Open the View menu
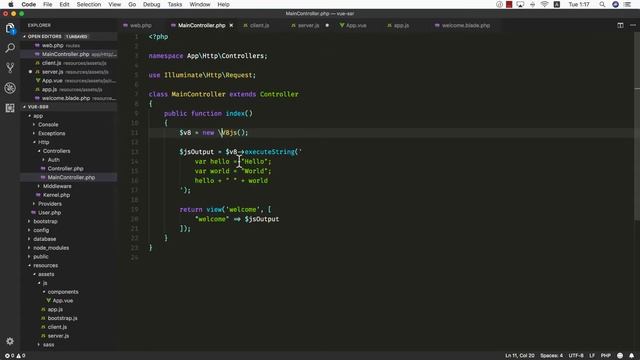The image size is (640, 360). click(114, 4)
